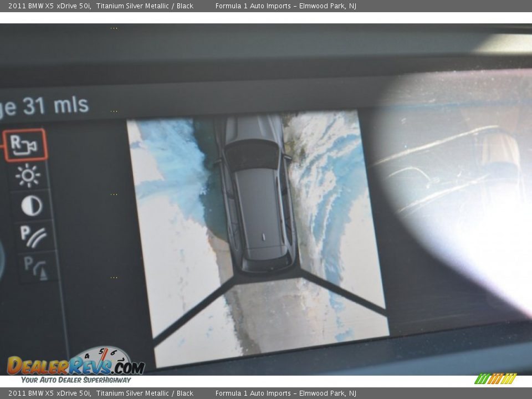
Task: Click the Your Auto Dealer SuperHighway tagline
Action: coord(76,380)
